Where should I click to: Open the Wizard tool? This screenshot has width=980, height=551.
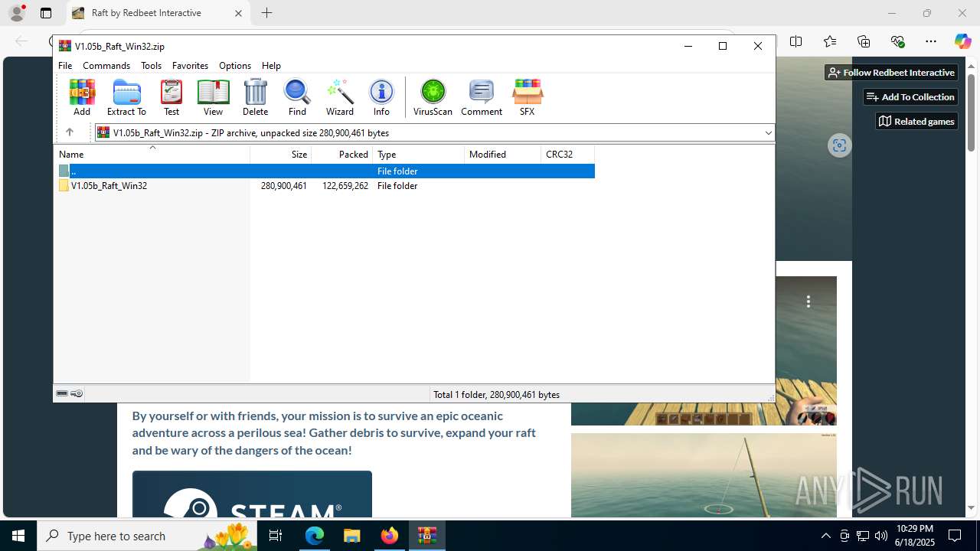pos(340,97)
